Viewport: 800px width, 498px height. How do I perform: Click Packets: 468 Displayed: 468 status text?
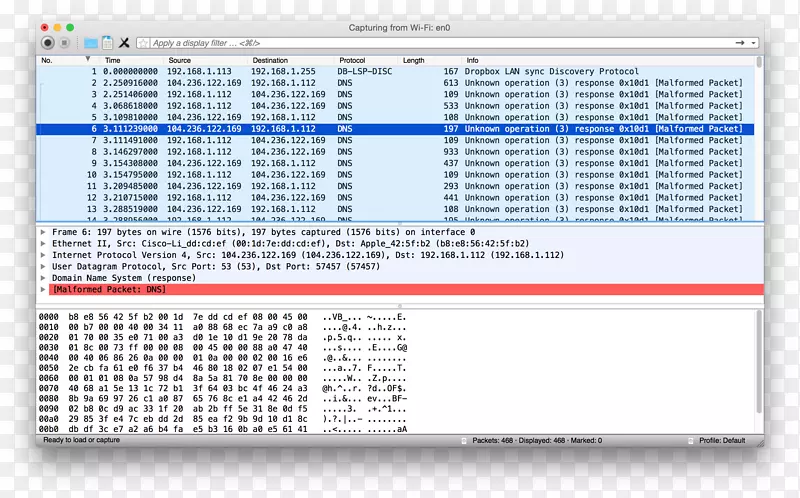click(x=537, y=440)
